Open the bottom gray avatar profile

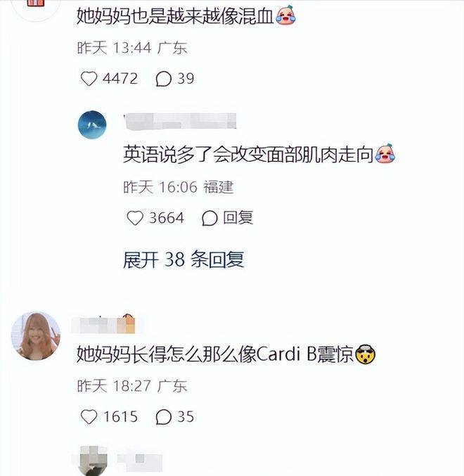(94, 461)
